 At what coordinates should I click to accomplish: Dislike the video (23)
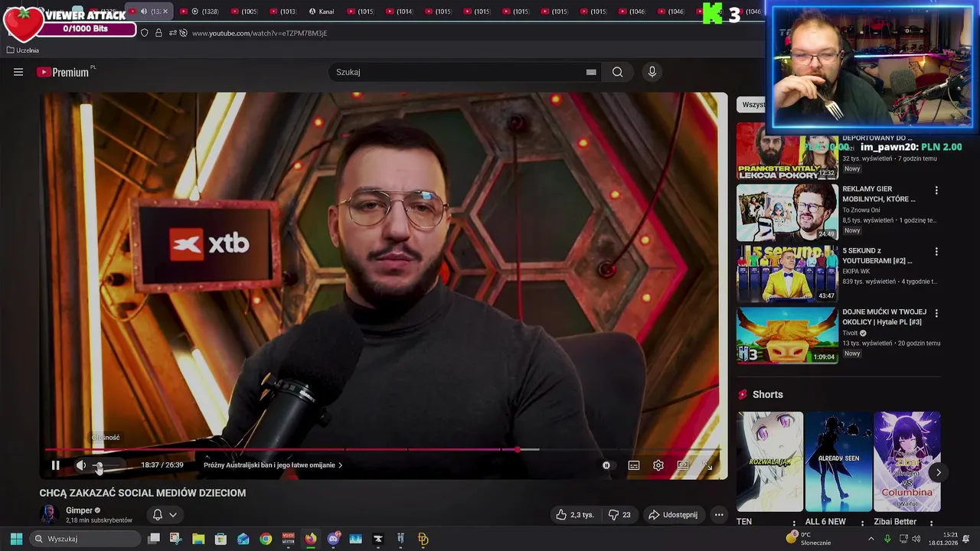coord(619,515)
